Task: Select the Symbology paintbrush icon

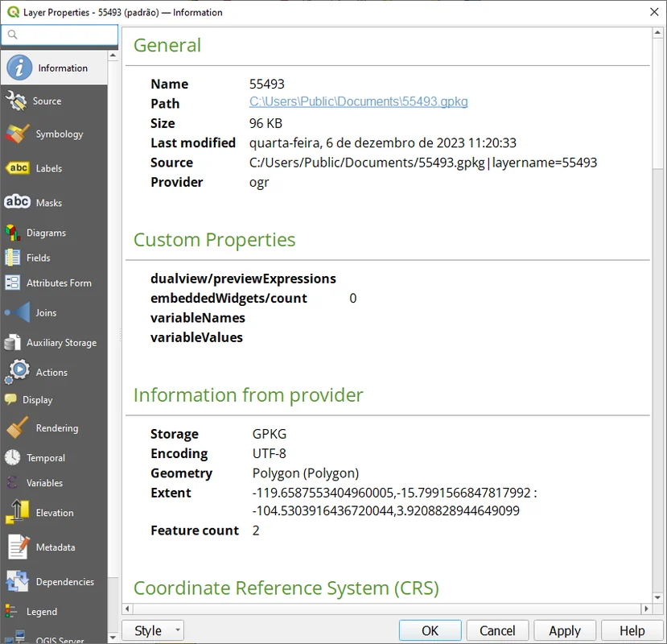Action: point(17,134)
